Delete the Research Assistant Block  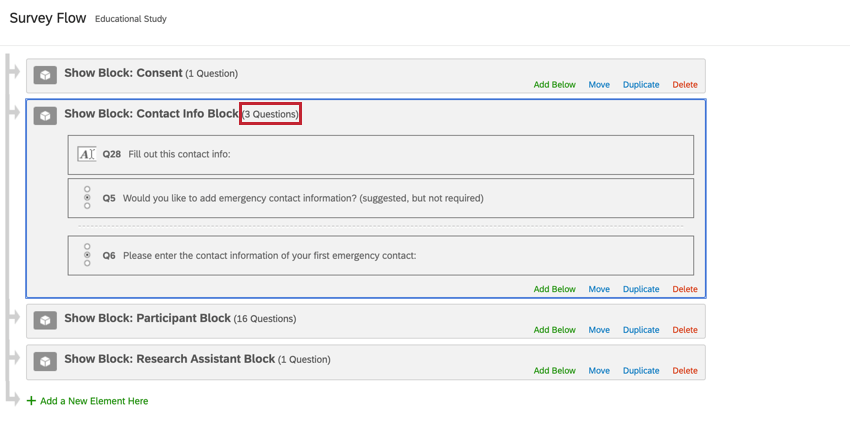[685, 371]
